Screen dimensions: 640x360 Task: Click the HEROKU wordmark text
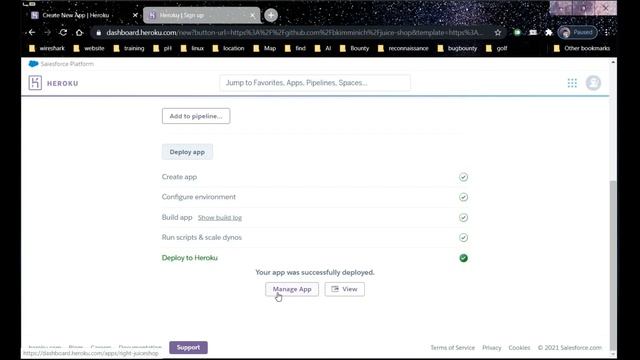[62, 83]
